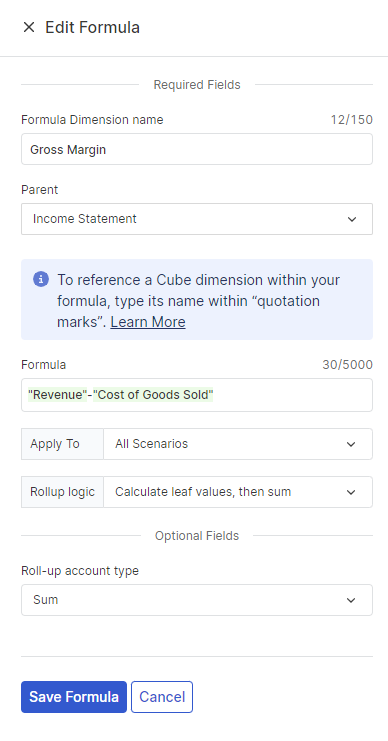This screenshot has height=741, width=388.
Task: Open the Income Statement parent dropdown
Action: point(197,219)
